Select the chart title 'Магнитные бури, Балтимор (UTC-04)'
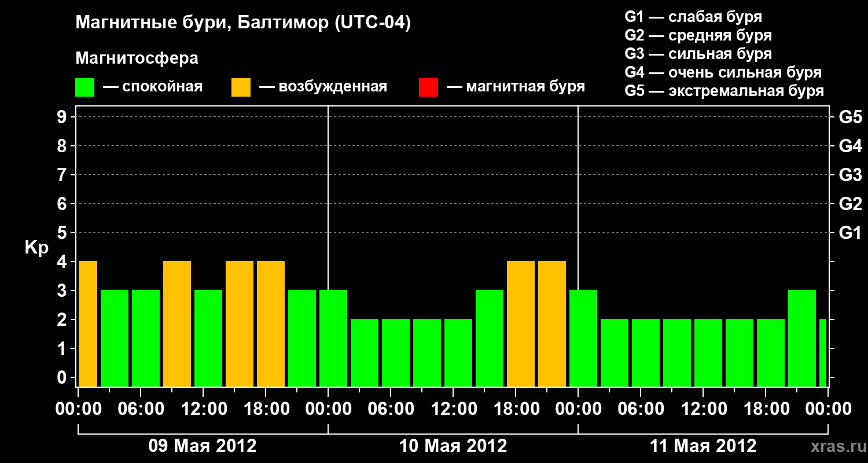Image resolution: width=868 pixels, height=463 pixels. 243,23
